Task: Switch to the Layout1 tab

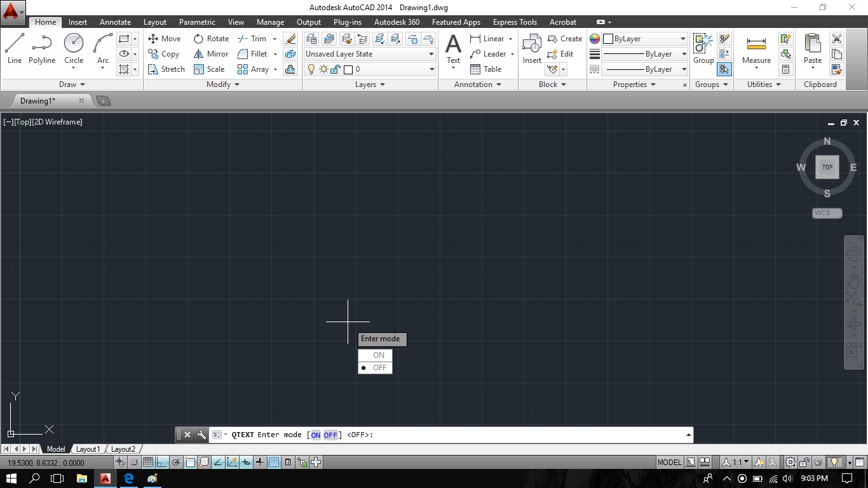Action: point(88,449)
